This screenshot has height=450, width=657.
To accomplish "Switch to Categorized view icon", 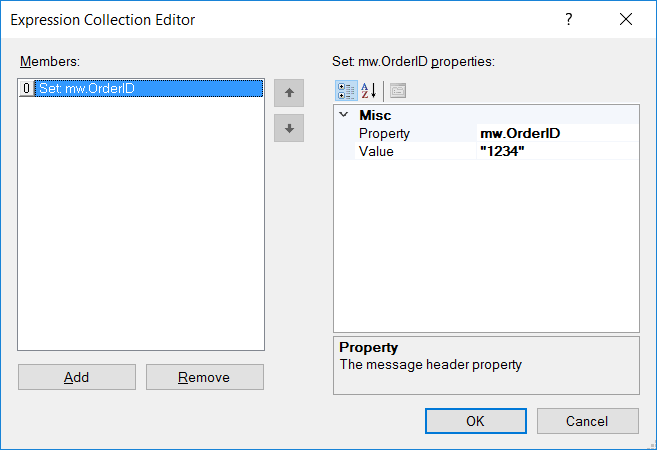I will click(x=346, y=91).
